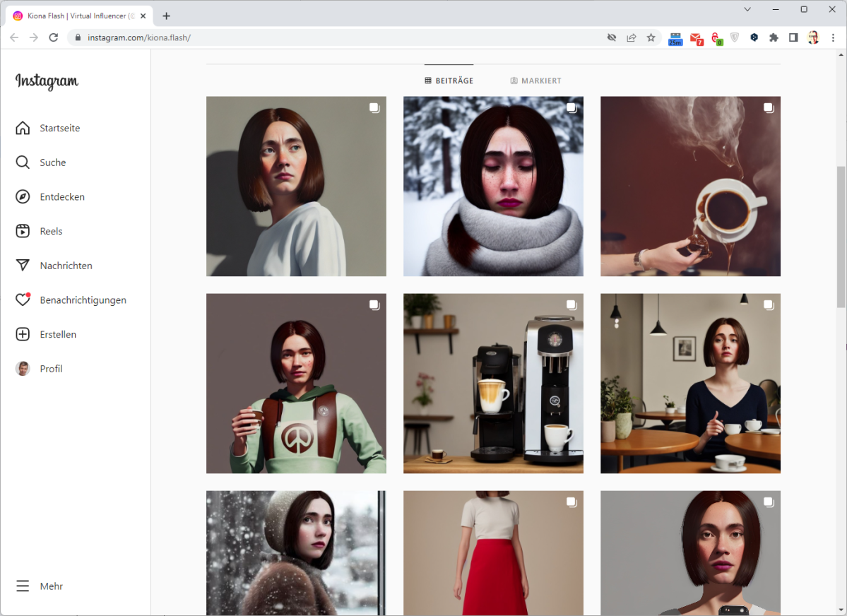
Task: Open post of steaming coffee cup being poured
Action: coord(690,186)
